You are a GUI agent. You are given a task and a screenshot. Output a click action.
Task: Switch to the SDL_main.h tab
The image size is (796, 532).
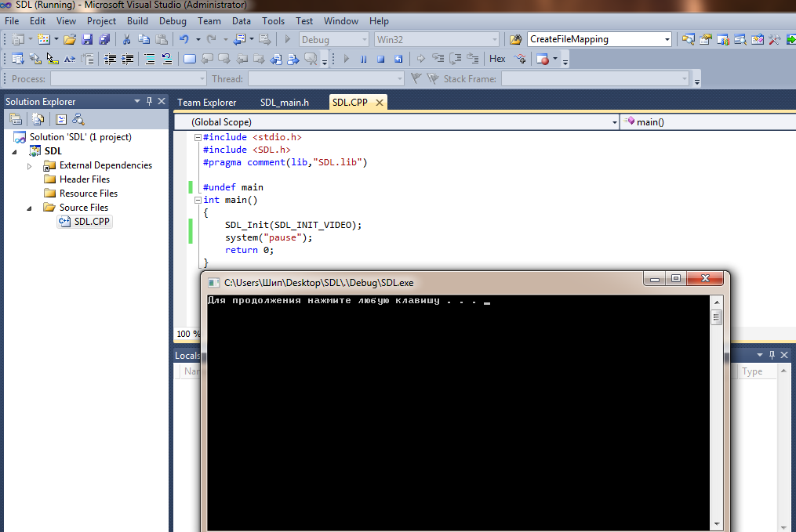[284, 103]
